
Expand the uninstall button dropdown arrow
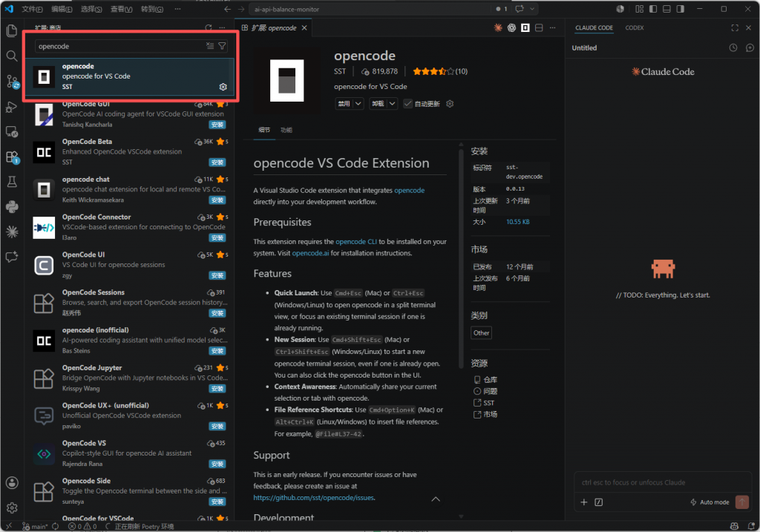pos(392,104)
